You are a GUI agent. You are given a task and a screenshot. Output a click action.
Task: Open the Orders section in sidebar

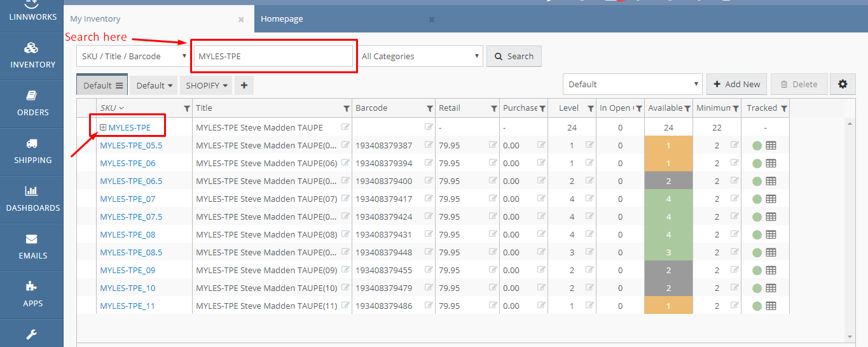pyautogui.click(x=32, y=104)
